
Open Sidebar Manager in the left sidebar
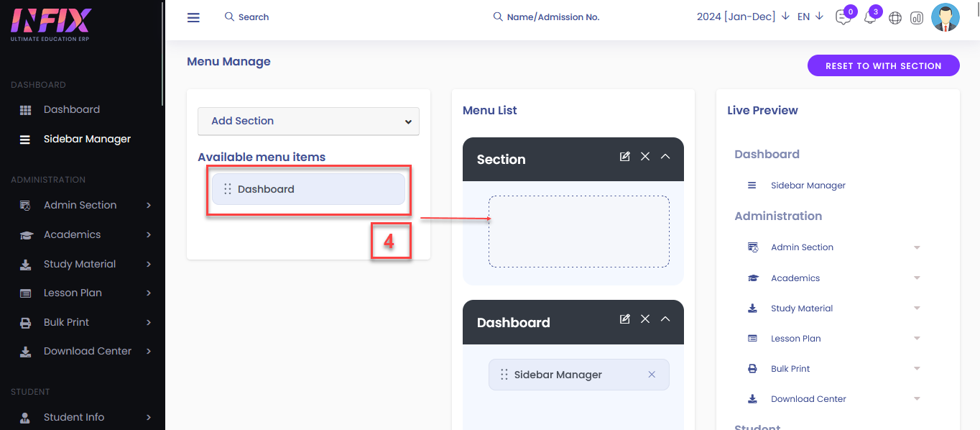point(87,139)
